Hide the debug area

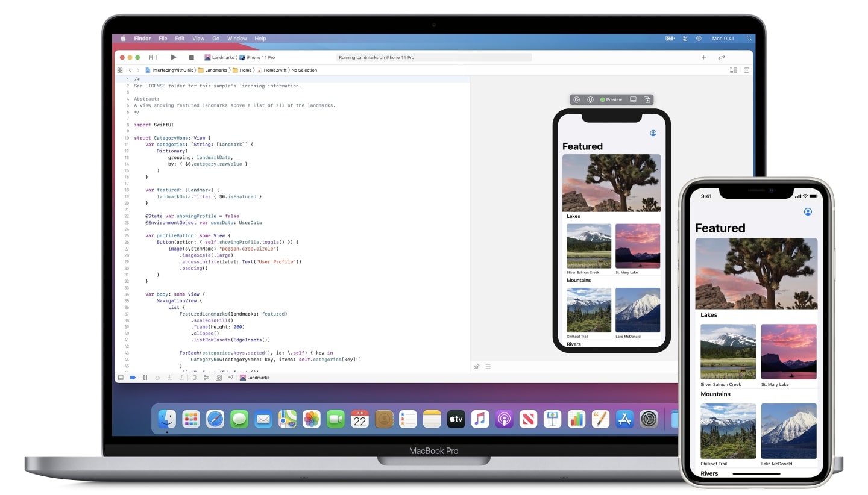click(121, 378)
